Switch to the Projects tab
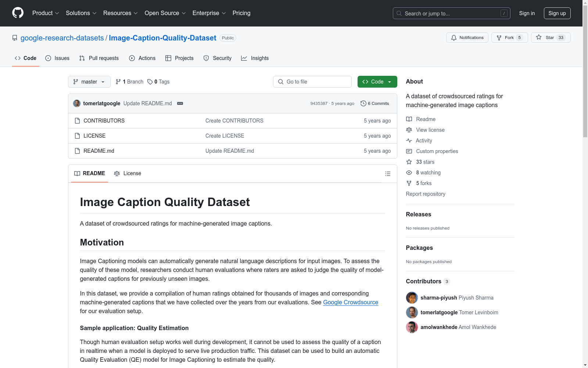Image resolution: width=588 pixels, height=368 pixels. pos(179,58)
